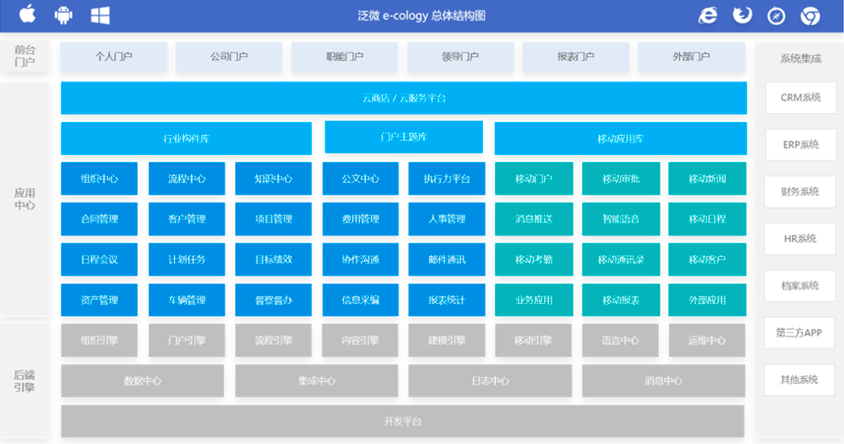
Task: Click the 云商店 / 云服务平台 banner
Action: [404, 98]
